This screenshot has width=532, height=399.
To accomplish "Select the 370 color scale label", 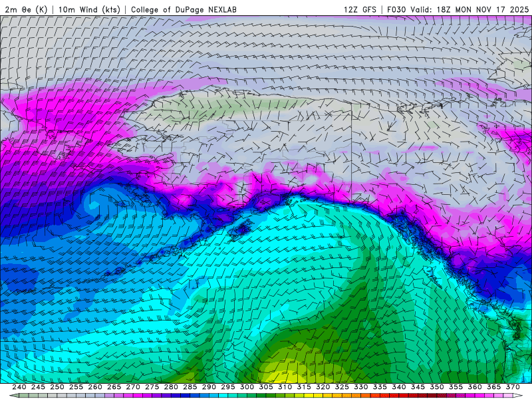I will tap(513, 387).
